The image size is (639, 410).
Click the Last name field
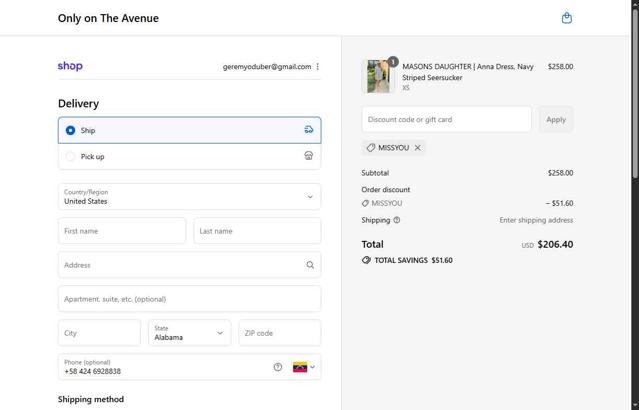[257, 231]
